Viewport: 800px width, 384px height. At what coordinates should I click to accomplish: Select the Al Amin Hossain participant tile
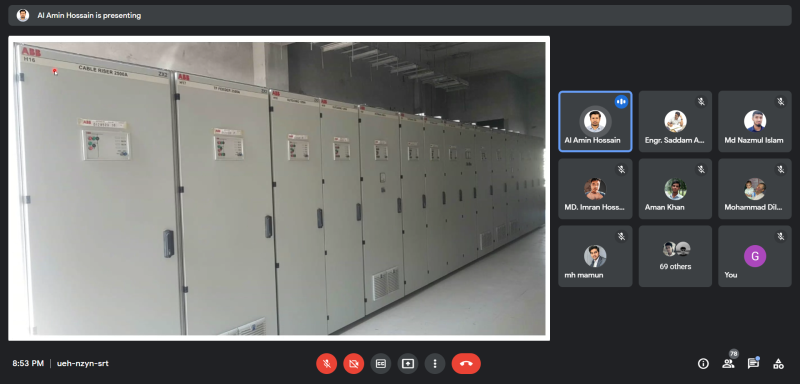click(x=595, y=121)
